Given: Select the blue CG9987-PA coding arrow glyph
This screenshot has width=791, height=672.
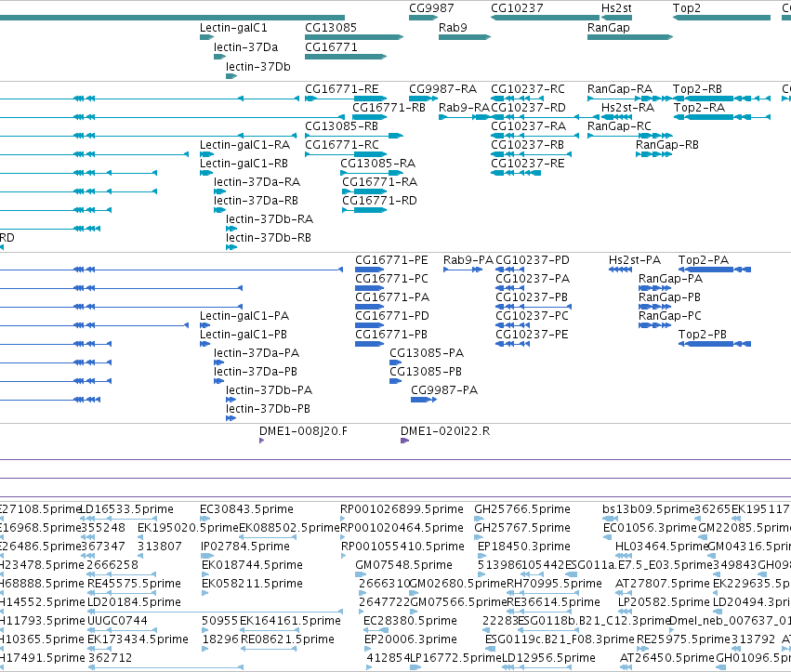Looking at the screenshot, I should point(424,400).
